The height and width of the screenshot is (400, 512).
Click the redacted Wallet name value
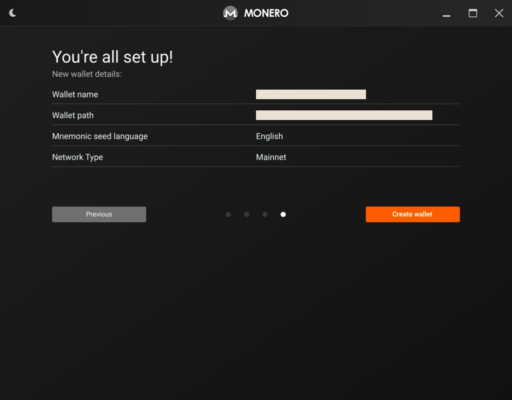tap(311, 94)
